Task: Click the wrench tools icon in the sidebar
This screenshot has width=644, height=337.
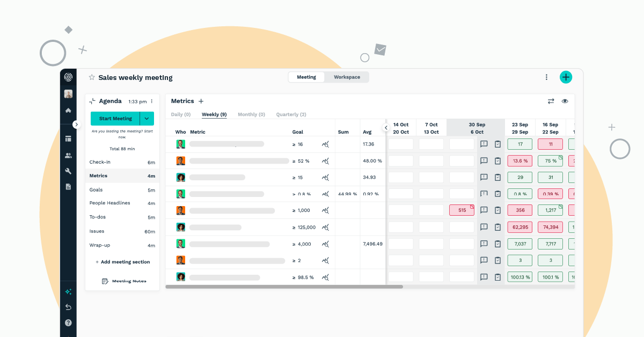Action: pyautogui.click(x=68, y=171)
